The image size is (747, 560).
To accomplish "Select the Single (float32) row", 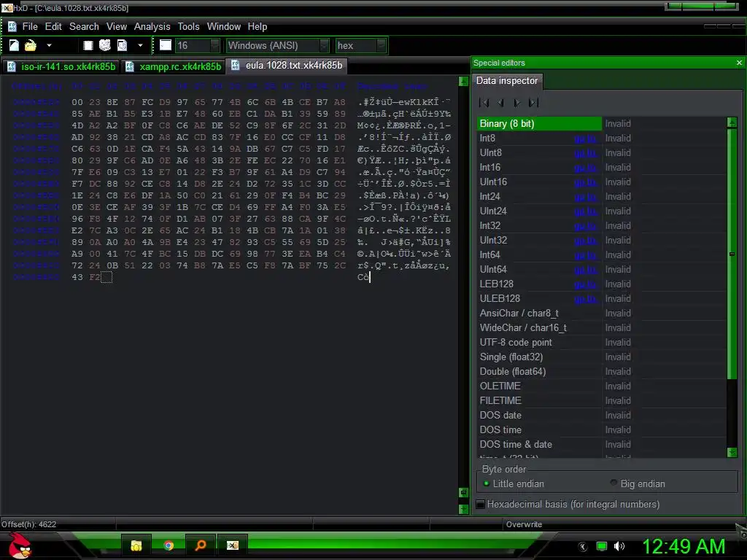I will [602, 357].
